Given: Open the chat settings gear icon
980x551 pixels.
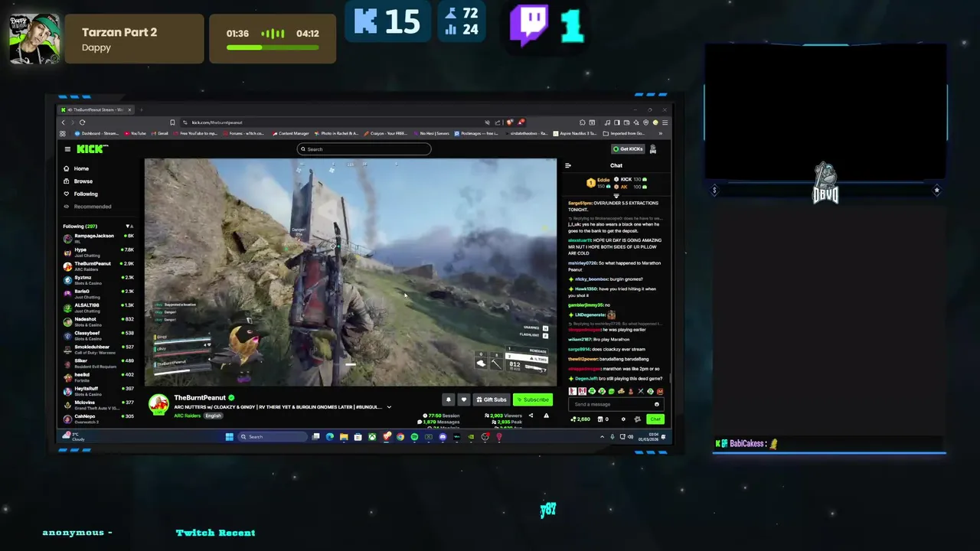Looking at the screenshot, I should [x=623, y=419].
